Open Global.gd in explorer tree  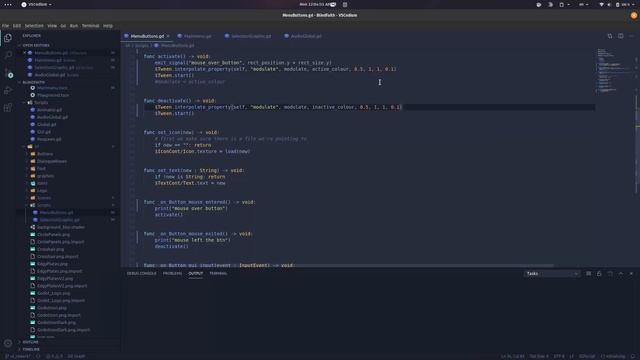(x=47, y=124)
